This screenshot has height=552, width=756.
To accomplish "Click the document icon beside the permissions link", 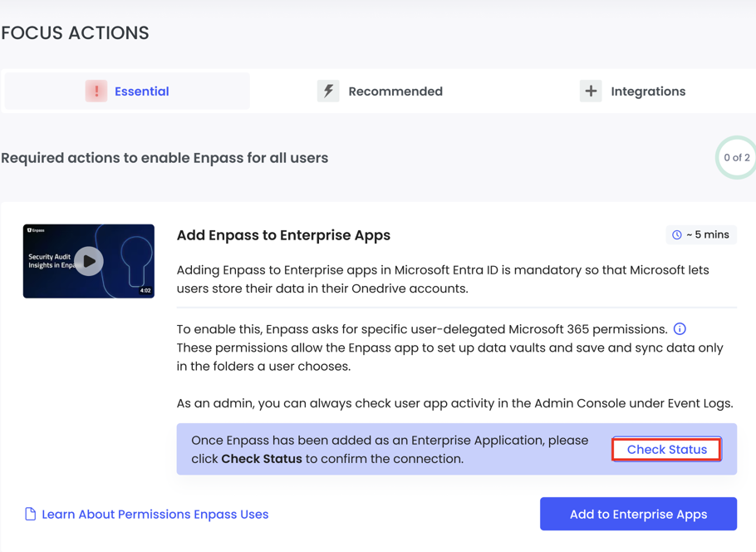I will pyautogui.click(x=30, y=514).
